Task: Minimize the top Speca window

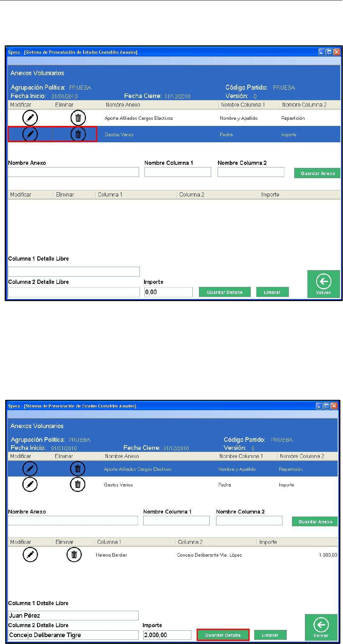Action: 322,52
